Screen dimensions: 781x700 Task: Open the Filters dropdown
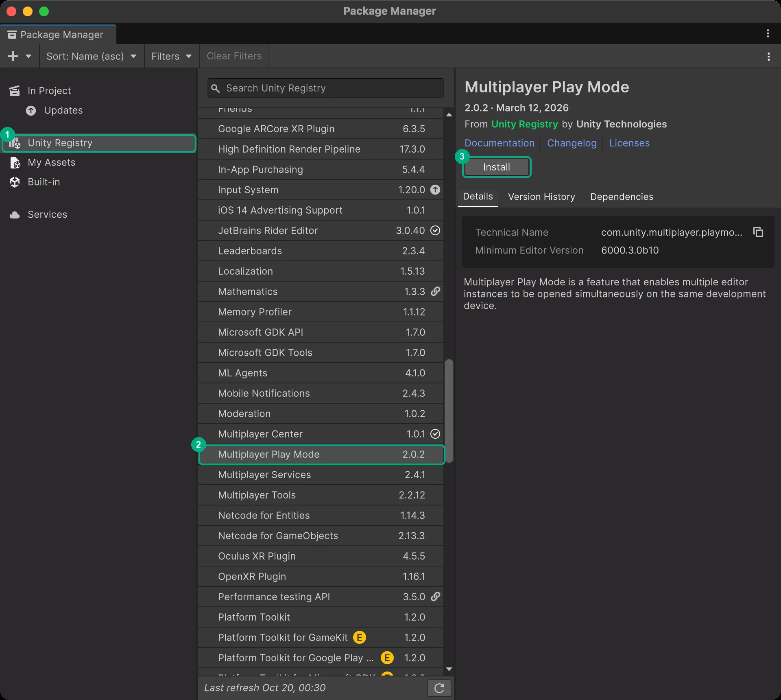coord(172,56)
